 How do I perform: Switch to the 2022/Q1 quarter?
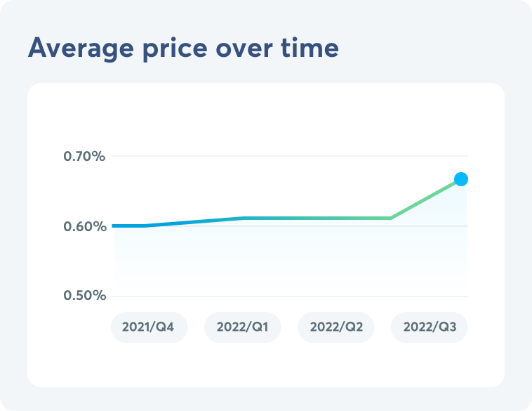point(242,327)
